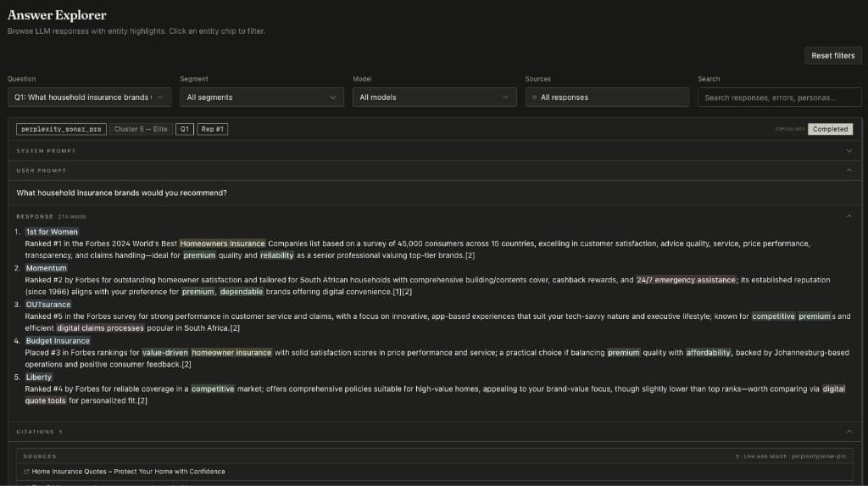Click the Search responses input field
The image size is (868, 486).
coord(780,97)
